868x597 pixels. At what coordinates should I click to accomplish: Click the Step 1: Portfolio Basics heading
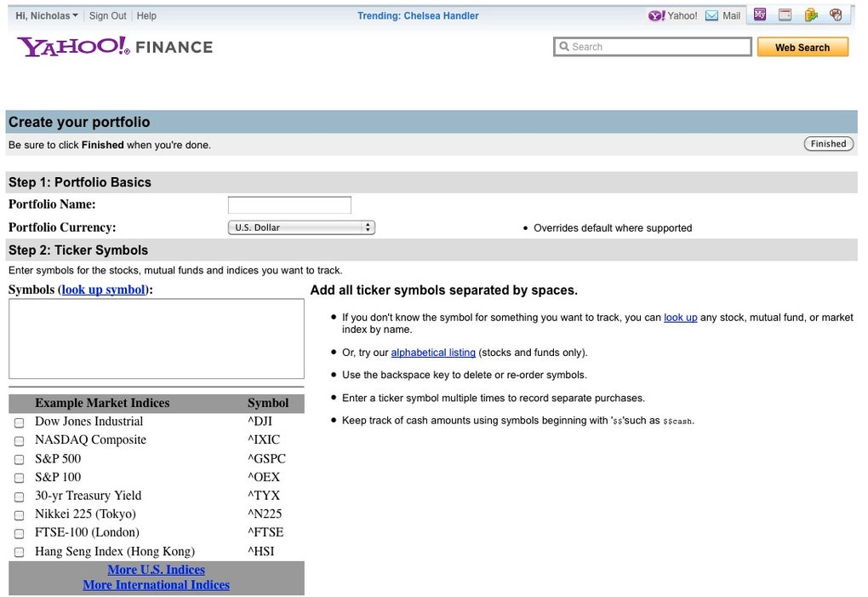(x=80, y=182)
